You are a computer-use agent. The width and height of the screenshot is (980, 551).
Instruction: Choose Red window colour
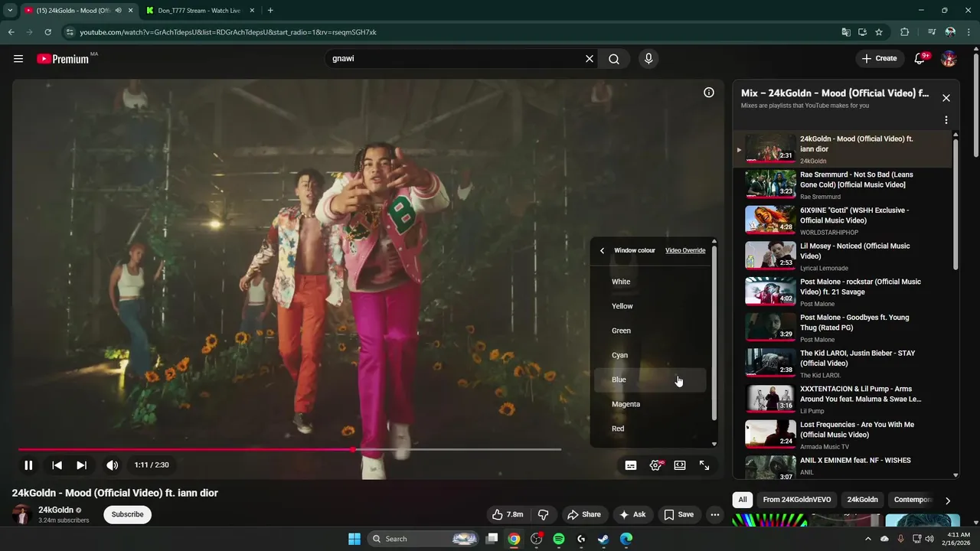coord(650,429)
